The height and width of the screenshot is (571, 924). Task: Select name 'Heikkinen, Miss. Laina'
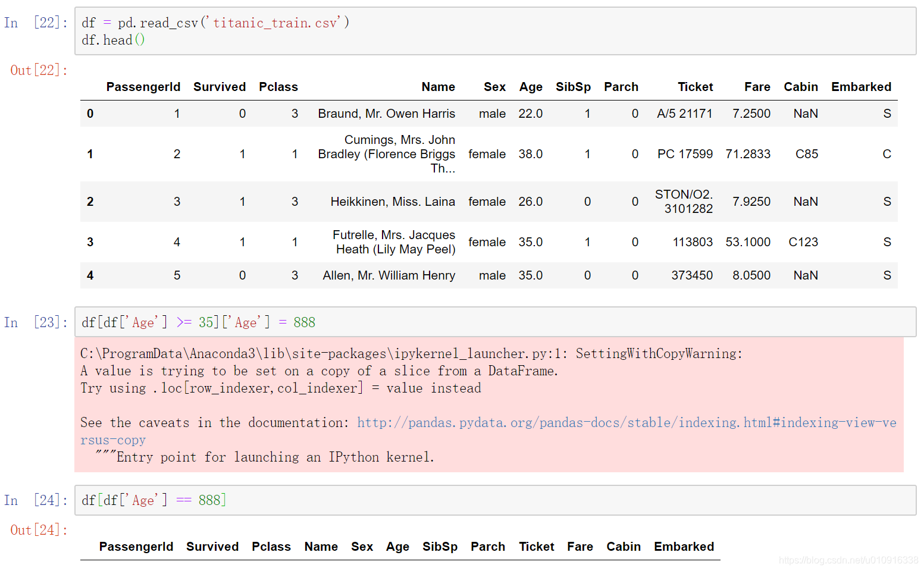(x=393, y=202)
